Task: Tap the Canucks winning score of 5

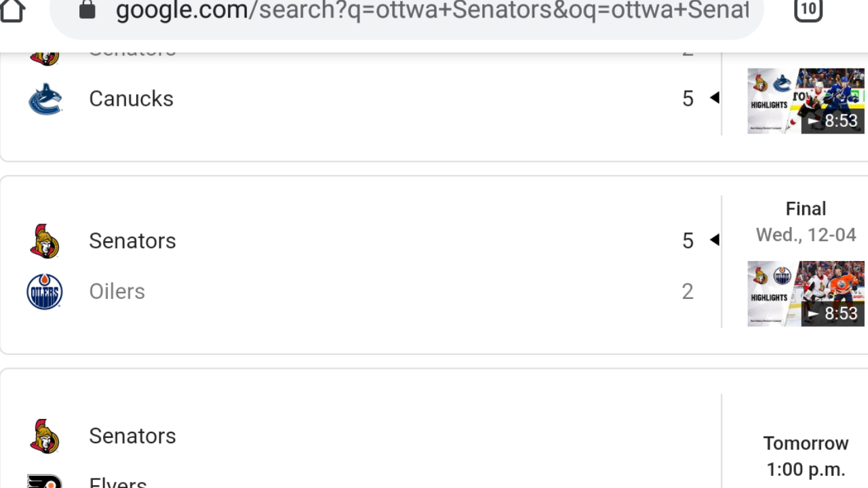Action: click(688, 99)
